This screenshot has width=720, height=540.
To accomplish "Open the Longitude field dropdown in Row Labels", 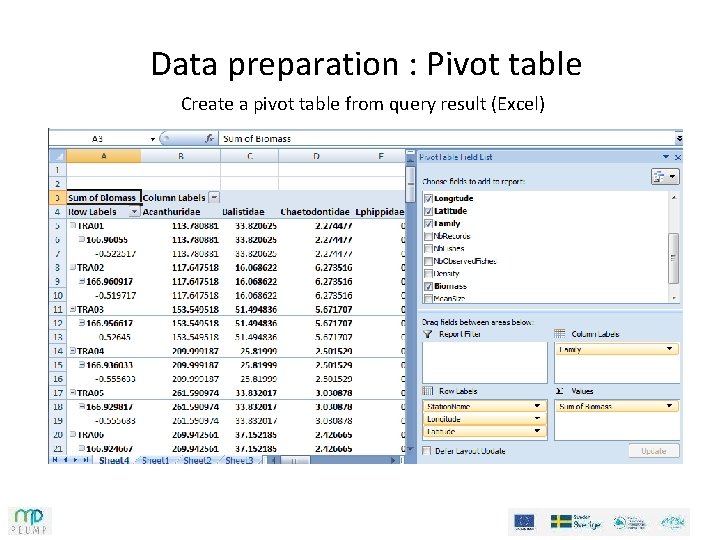I will pos(537,418).
